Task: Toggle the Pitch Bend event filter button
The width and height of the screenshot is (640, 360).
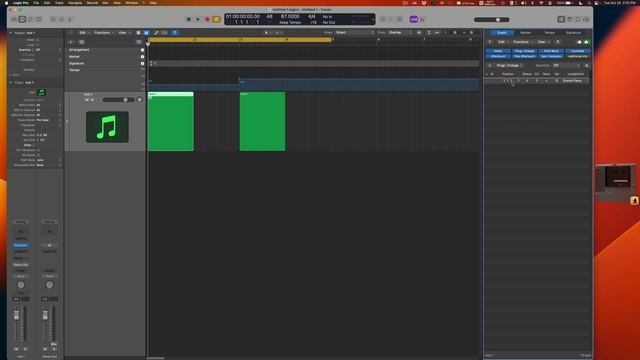Action: [551, 51]
